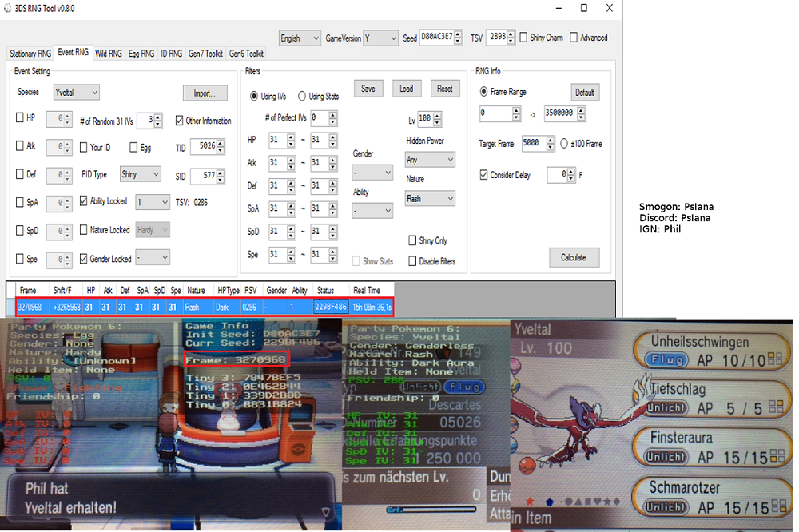Click the Import... button
This screenshot has width=799, height=532.
tap(205, 93)
